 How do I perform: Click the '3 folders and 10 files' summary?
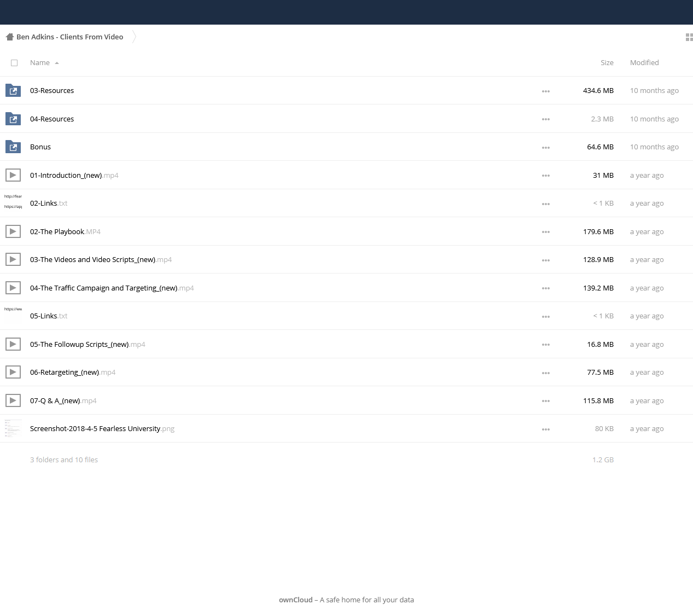[64, 460]
